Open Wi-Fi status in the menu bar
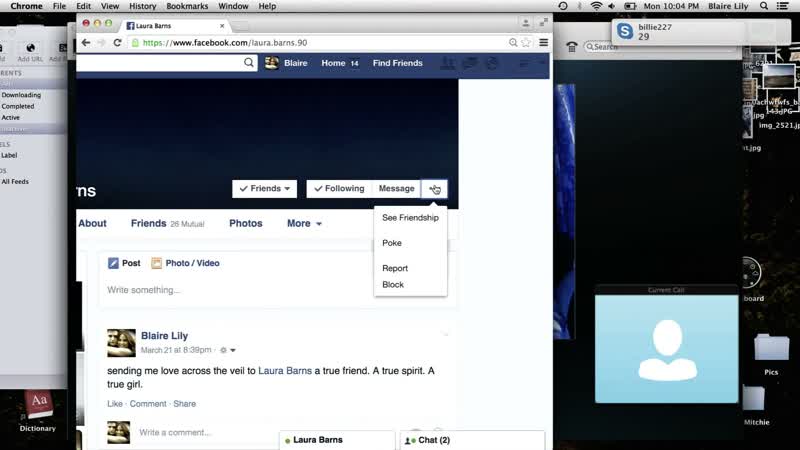Viewport: 800px width, 450px height. [595, 6]
